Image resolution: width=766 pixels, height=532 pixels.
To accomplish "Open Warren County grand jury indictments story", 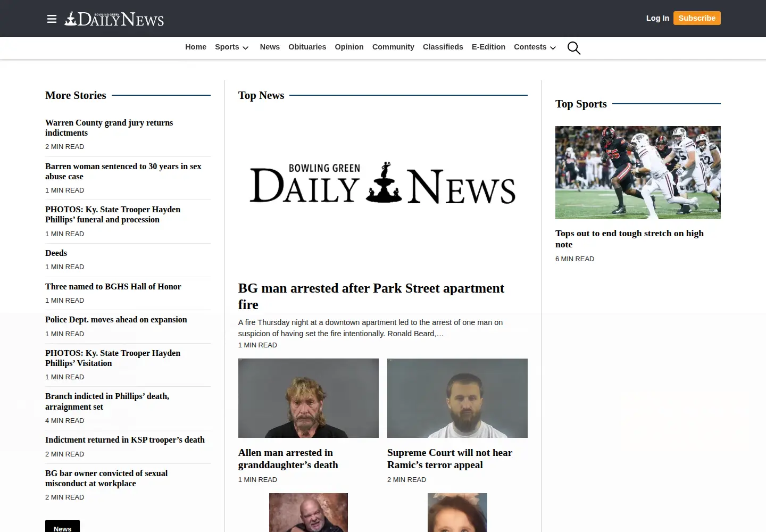I will coord(109,128).
